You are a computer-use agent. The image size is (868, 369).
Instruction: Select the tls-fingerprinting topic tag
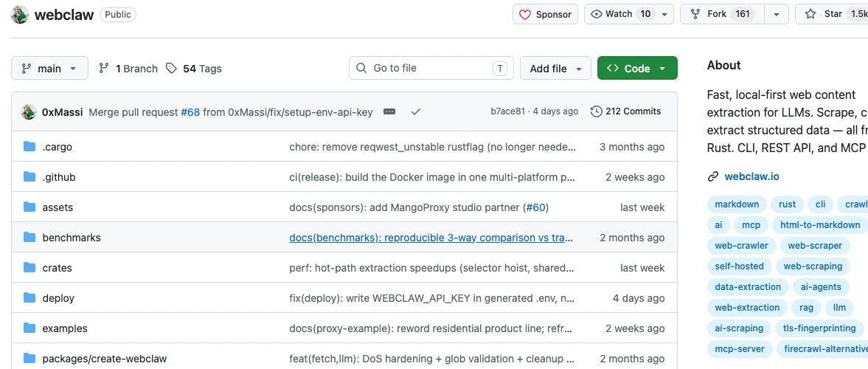[x=819, y=328]
